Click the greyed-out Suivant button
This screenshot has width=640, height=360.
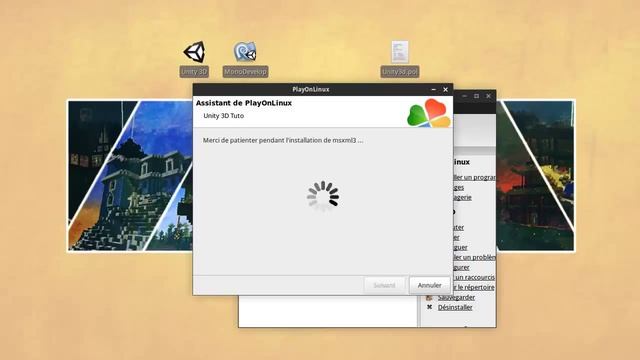point(384,285)
